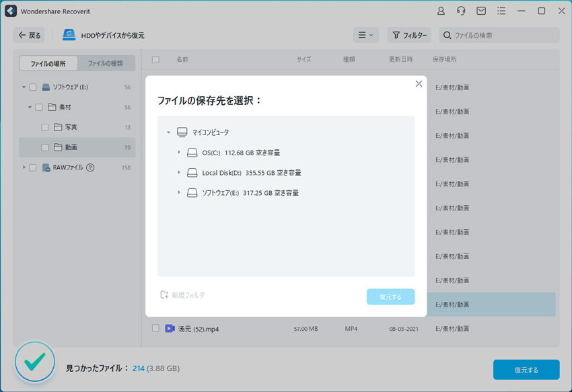Collapse the 素材 folder node
This screenshot has height=392, width=572.
click(30, 107)
